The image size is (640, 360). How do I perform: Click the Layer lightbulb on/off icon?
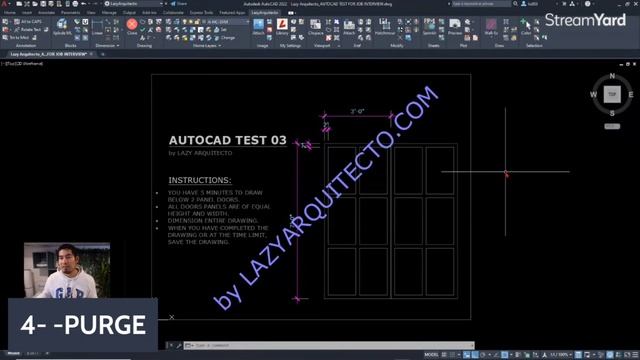184,22
